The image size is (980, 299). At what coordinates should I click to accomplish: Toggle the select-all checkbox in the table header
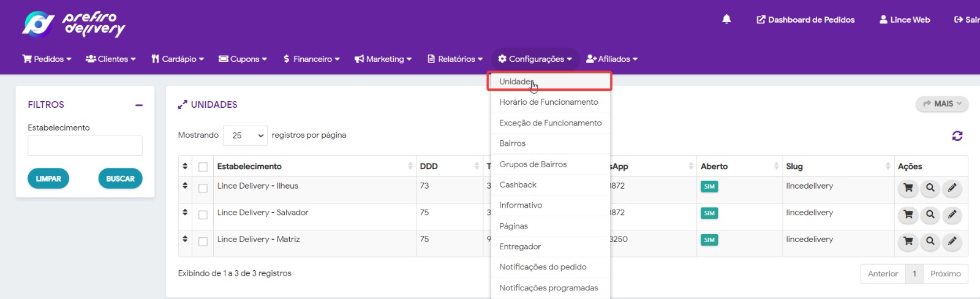click(x=203, y=167)
